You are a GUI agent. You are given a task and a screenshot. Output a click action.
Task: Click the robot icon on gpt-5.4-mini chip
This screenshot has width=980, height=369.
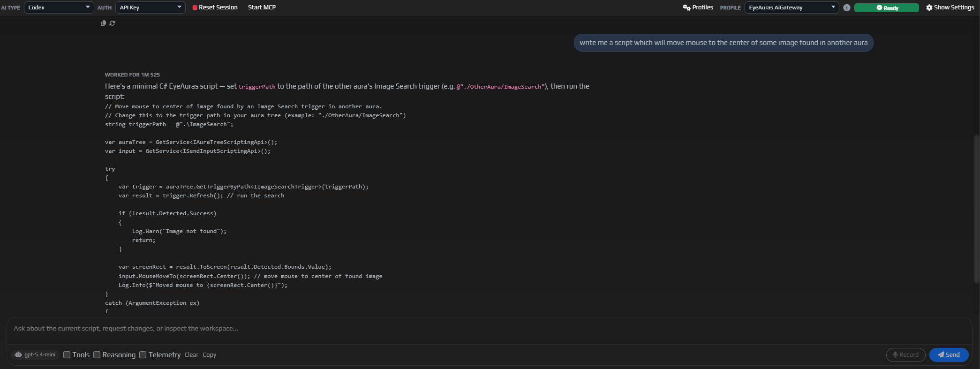[x=18, y=355]
